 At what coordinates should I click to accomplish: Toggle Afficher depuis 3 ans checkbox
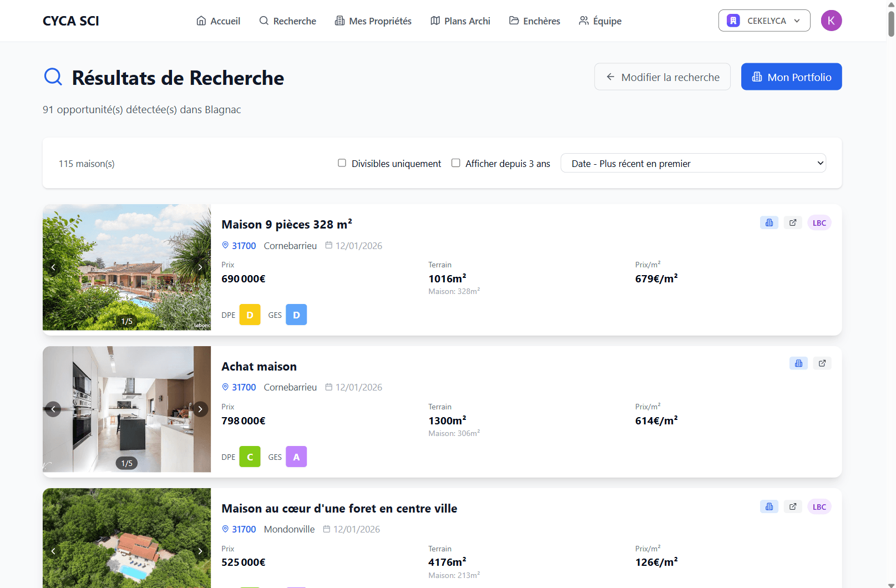click(x=455, y=163)
